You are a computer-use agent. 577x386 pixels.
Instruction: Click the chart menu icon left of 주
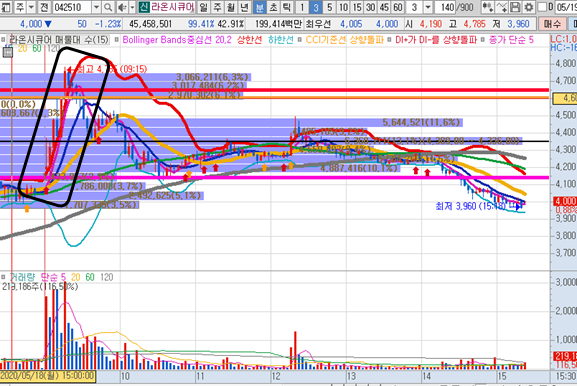pos(6,7)
